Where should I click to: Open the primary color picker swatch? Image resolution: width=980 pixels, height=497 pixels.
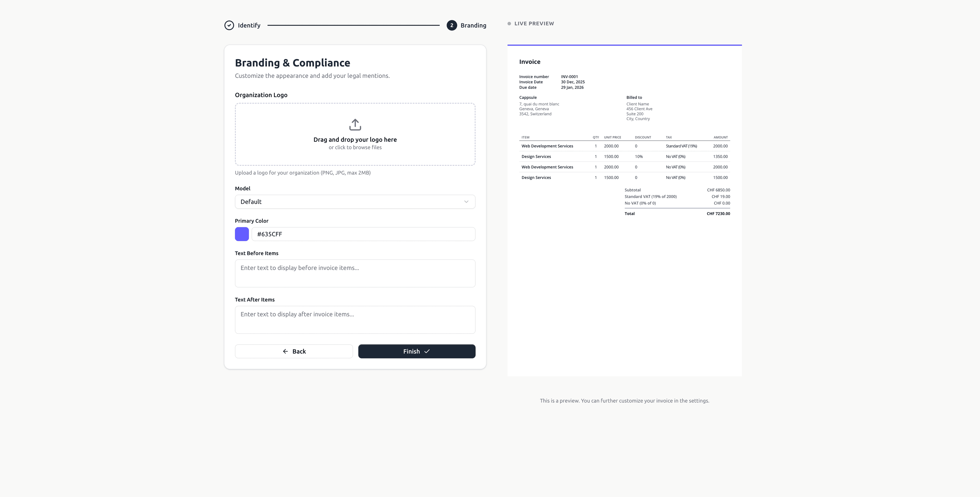[x=242, y=234]
